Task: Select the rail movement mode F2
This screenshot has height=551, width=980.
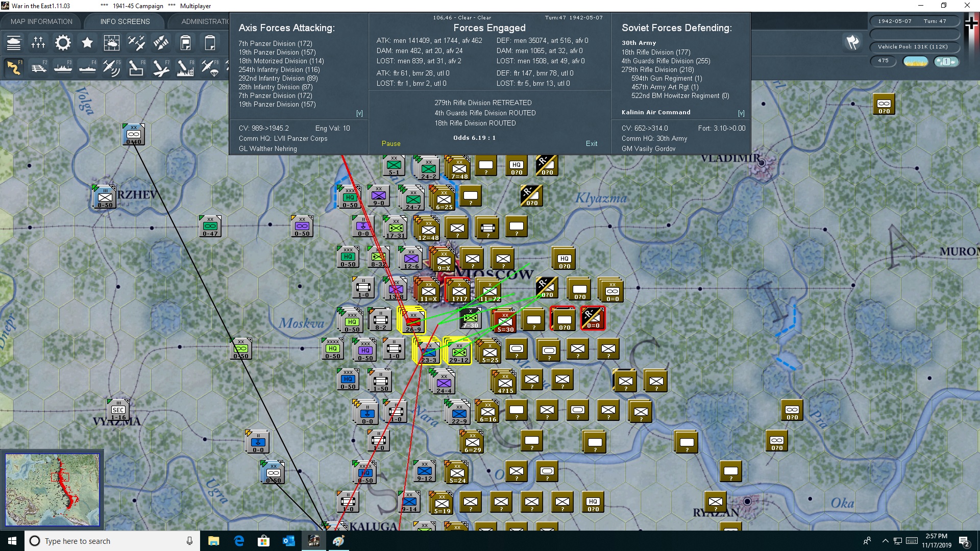Action: coord(39,67)
